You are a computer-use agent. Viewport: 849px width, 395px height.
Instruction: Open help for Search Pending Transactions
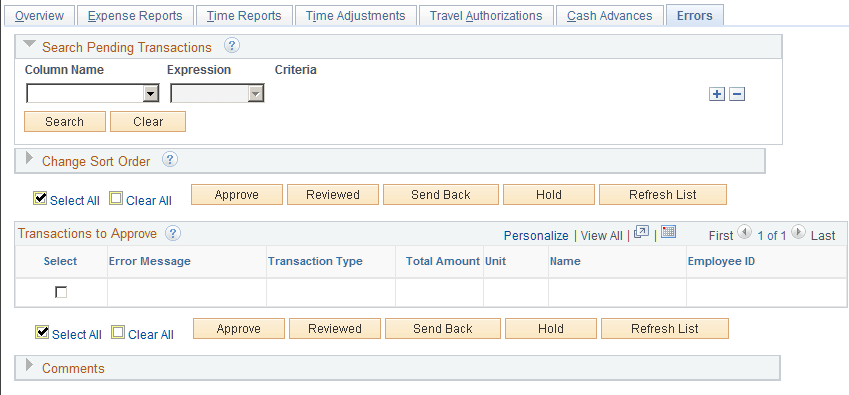click(232, 46)
